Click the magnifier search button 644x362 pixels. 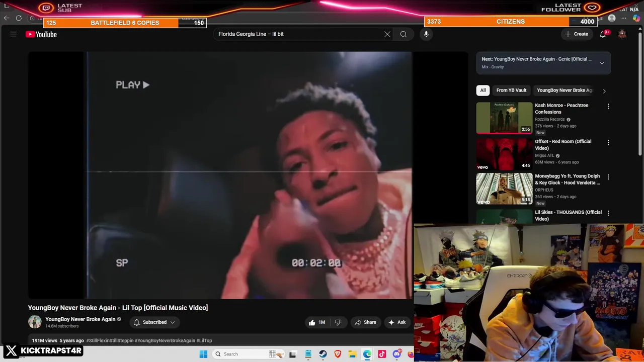point(404,34)
